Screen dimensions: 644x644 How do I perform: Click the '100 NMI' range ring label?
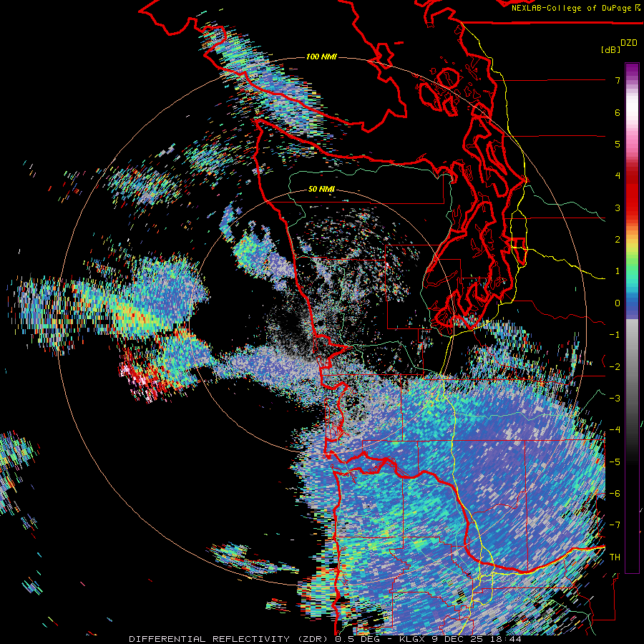tap(321, 57)
